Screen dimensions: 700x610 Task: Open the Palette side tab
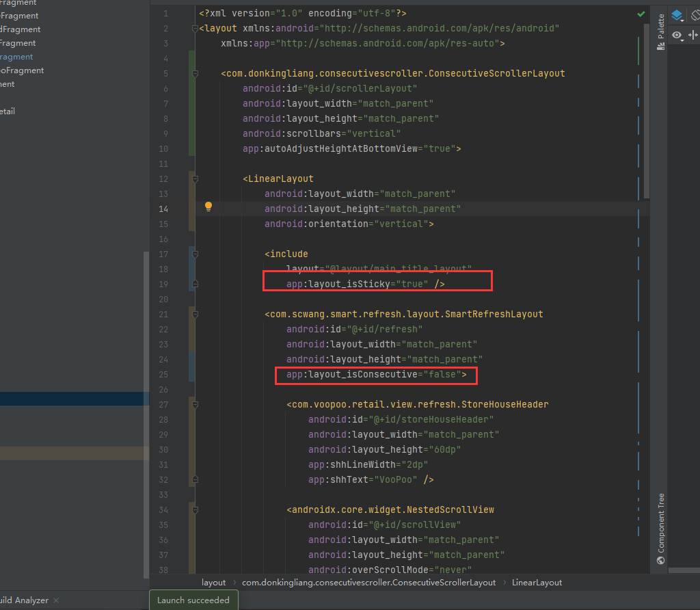[661, 32]
